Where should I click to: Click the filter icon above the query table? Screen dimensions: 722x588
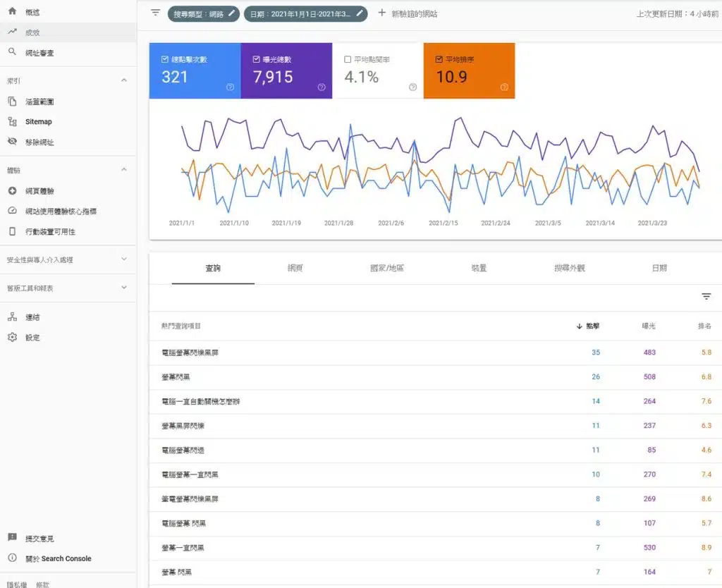[x=706, y=297]
